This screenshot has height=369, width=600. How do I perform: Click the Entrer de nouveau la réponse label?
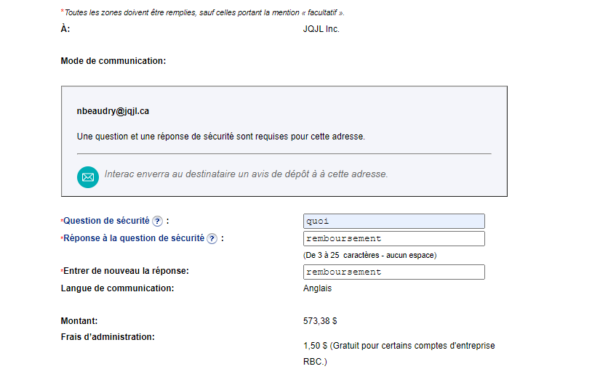point(126,271)
